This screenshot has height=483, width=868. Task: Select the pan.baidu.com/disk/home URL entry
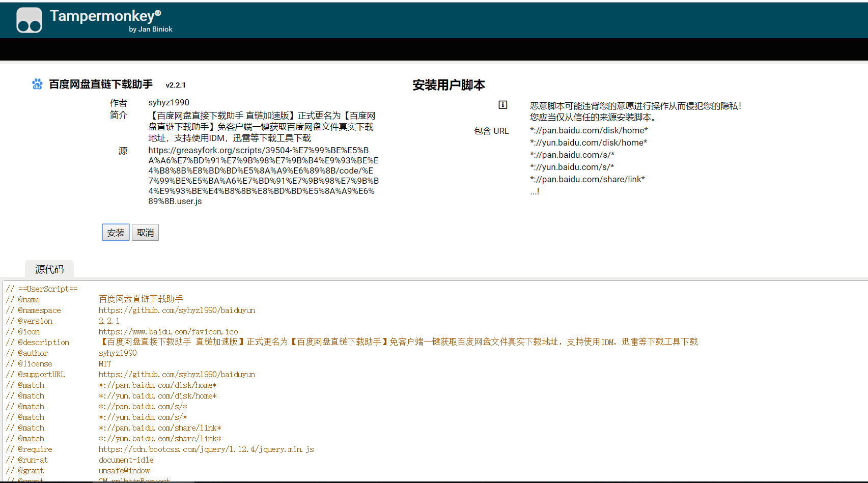tap(589, 130)
